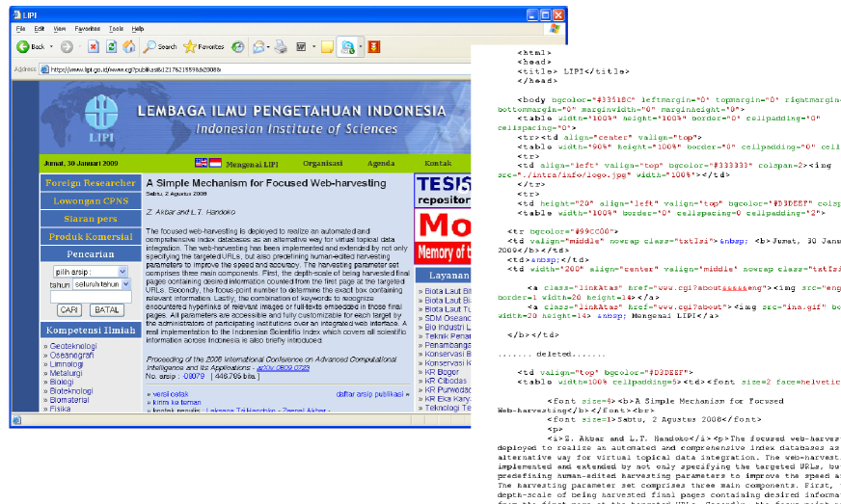
Task: Open the Search pane in toolbar
Action: point(160,46)
